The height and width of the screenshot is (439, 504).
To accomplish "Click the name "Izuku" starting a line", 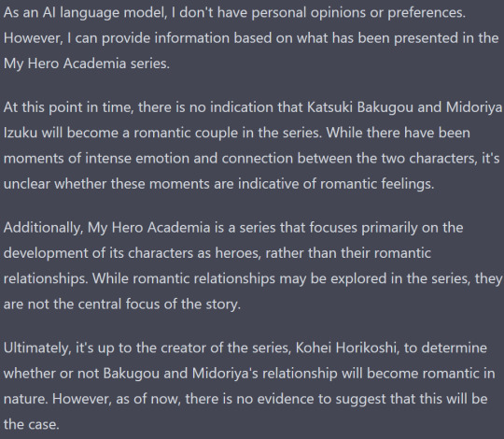I will click(x=21, y=133).
